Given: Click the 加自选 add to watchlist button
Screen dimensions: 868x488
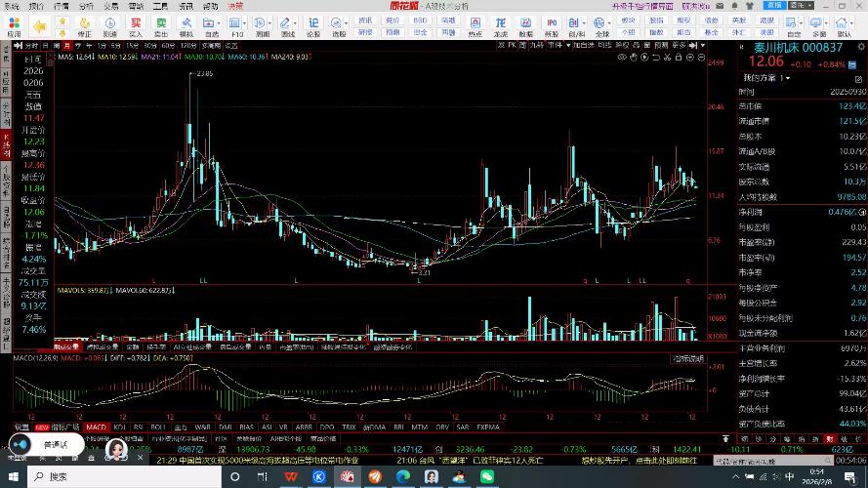Looking at the screenshot, I should pyautogui.click(x=584, y=46).
